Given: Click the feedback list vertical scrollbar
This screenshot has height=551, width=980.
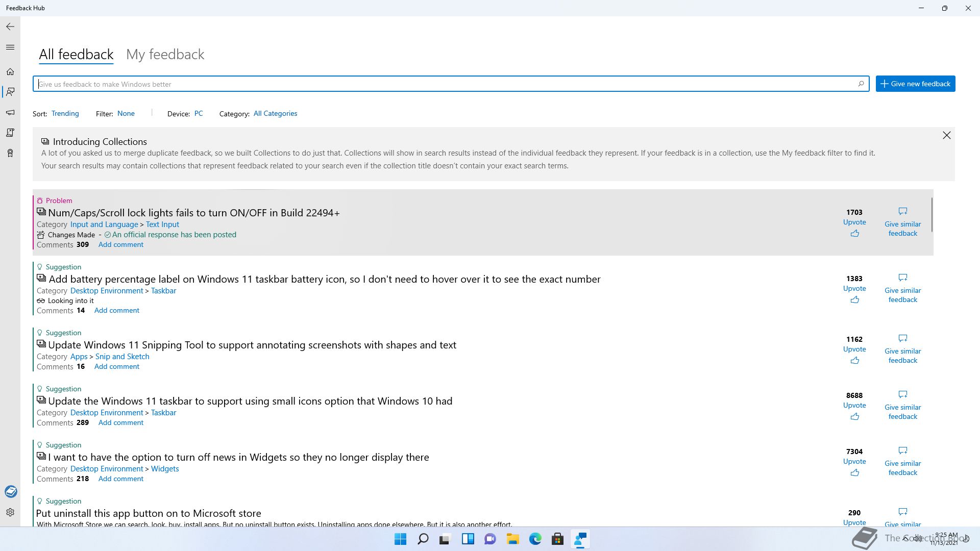Looking at the screenshot, I should [x=932, y=215].
